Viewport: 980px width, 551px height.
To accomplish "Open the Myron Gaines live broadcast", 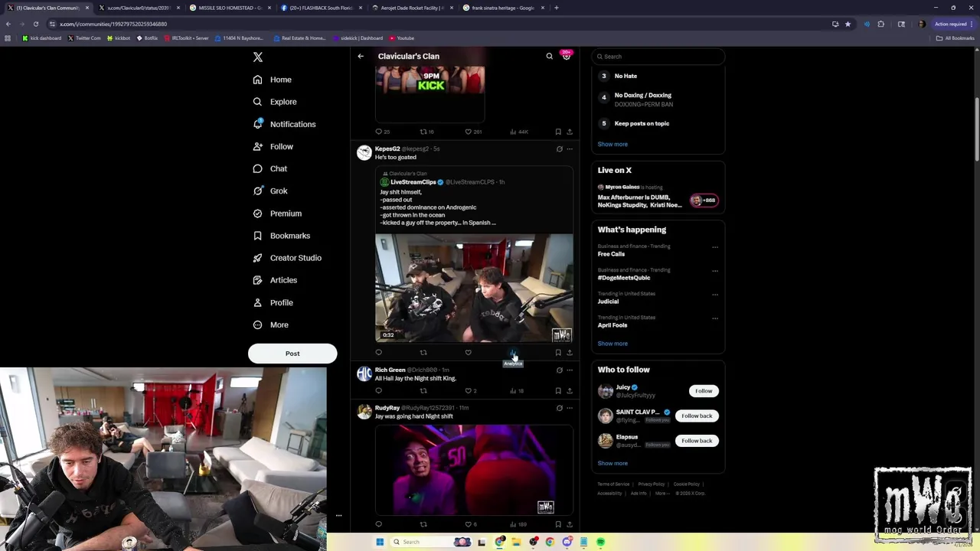I will tap(639, 197).
